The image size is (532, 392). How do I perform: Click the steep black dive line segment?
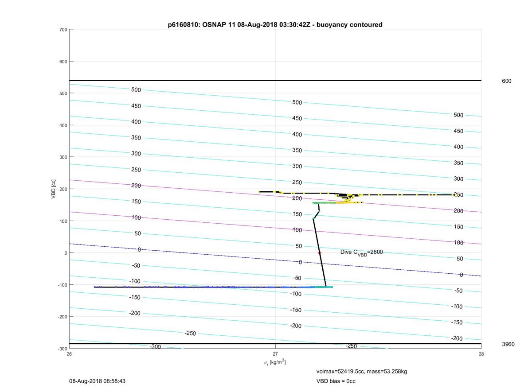pyautogui.click(x=320, y=252)
